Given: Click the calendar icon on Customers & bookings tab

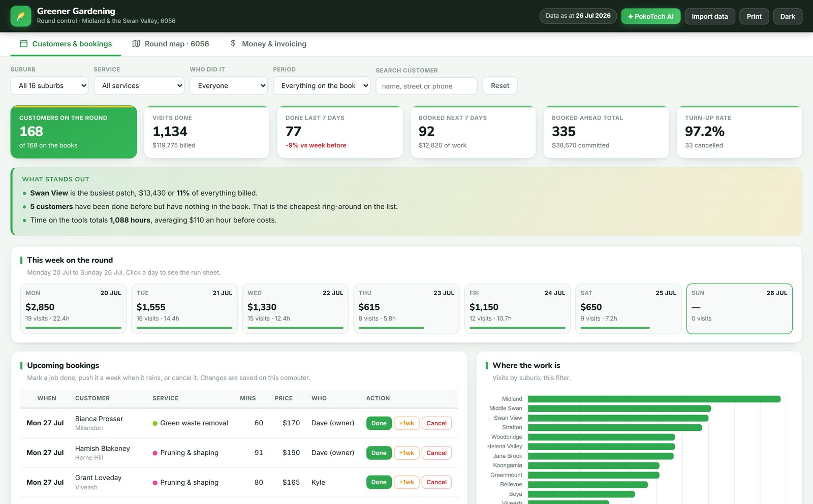Looking at the screenshot, I should tap(23, 44).
